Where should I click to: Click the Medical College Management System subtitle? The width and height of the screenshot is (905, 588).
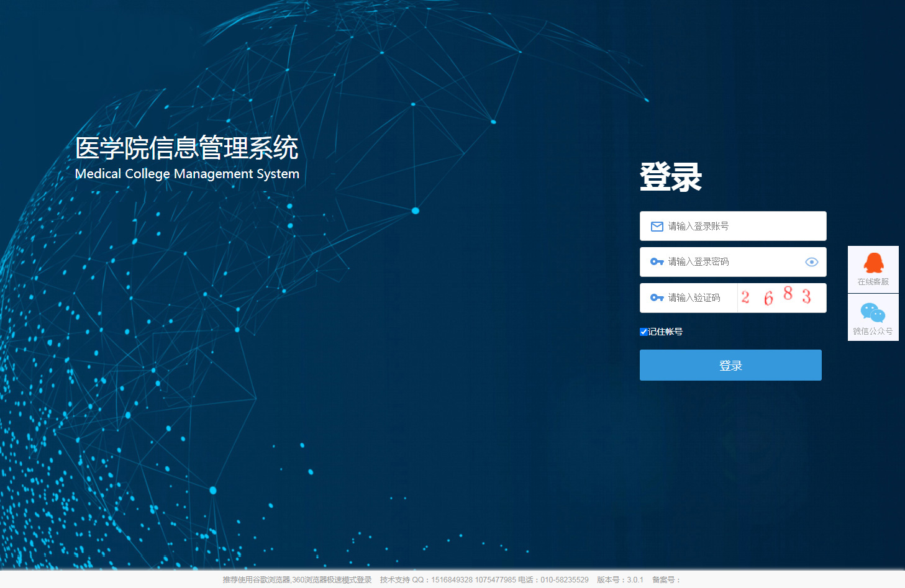coord(187,174)
